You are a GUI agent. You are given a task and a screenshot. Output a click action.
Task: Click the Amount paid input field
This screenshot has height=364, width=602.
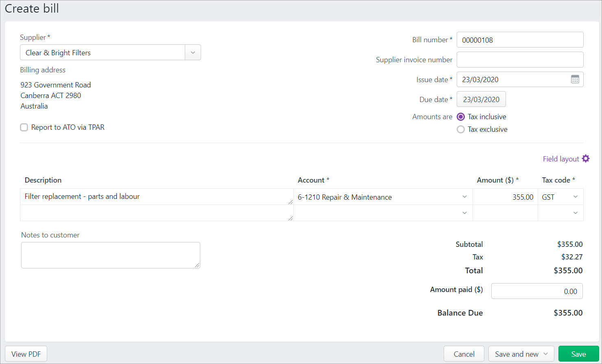(x=537, y=291)
